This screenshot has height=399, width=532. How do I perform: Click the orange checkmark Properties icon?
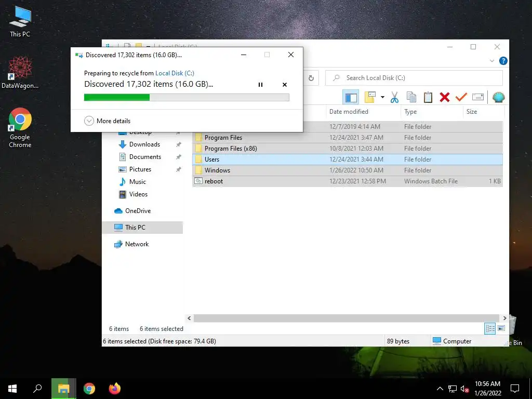tap(461, 97)
